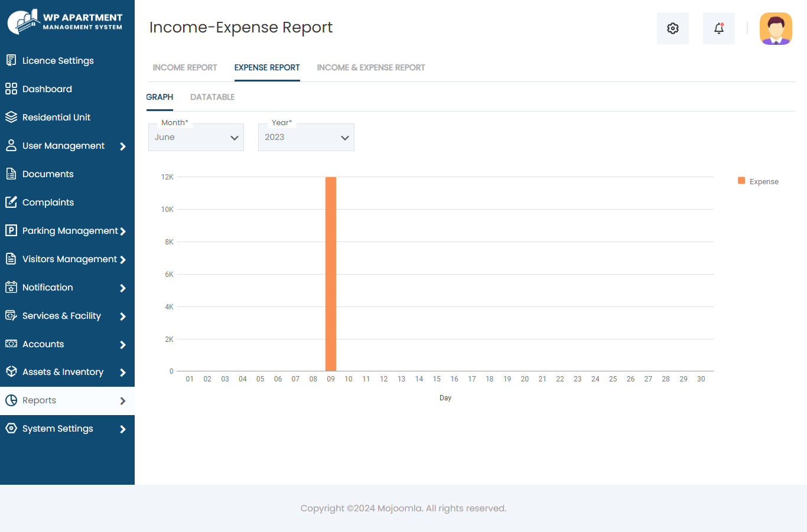Open the user profile avatar

pos(776,28)
